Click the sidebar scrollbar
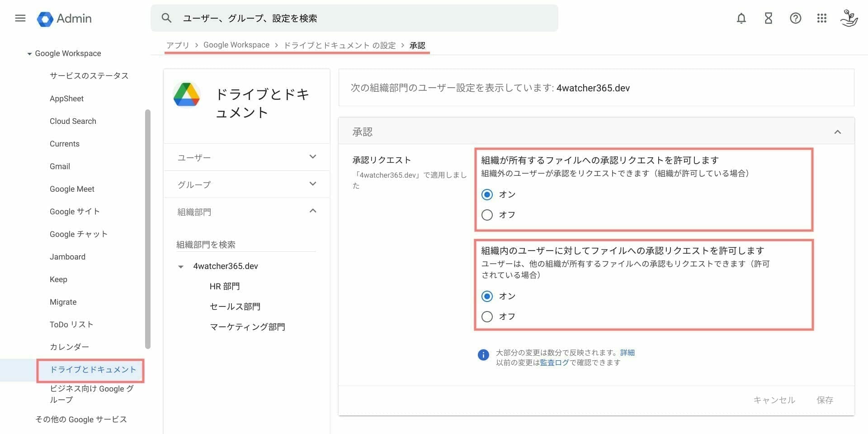868x434 pixels. pos(147,229)
